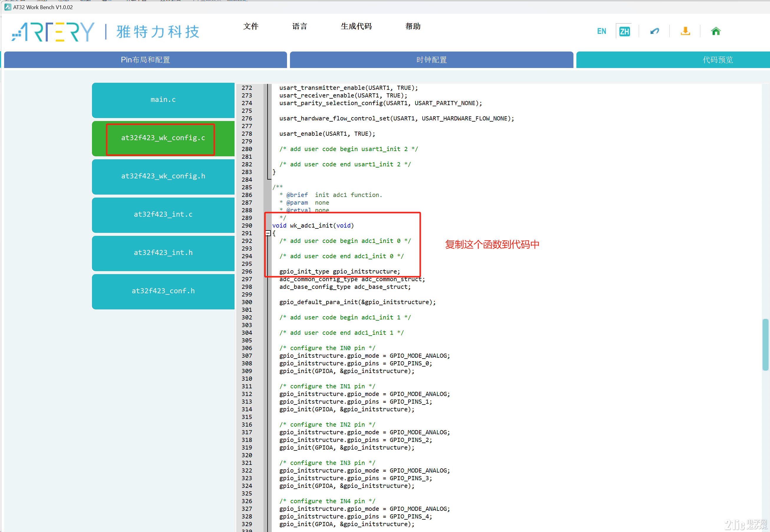Click 'gpio_pins = GPIO_PINS_3;' line

point(355,478)
